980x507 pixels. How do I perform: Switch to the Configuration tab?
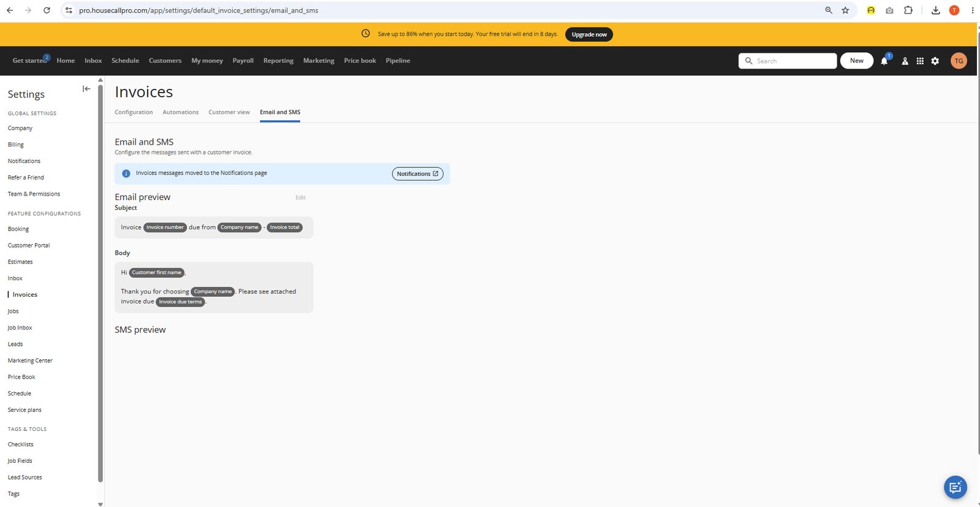[134, 112]
